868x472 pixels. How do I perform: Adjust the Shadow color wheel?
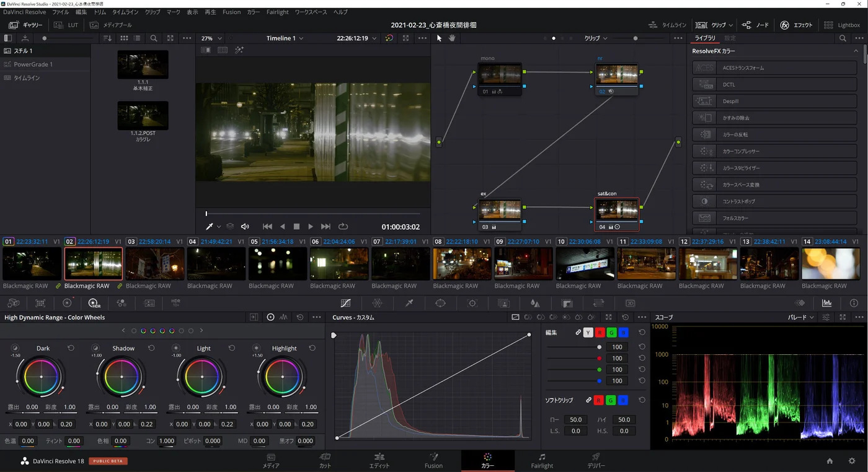(122, 377)
